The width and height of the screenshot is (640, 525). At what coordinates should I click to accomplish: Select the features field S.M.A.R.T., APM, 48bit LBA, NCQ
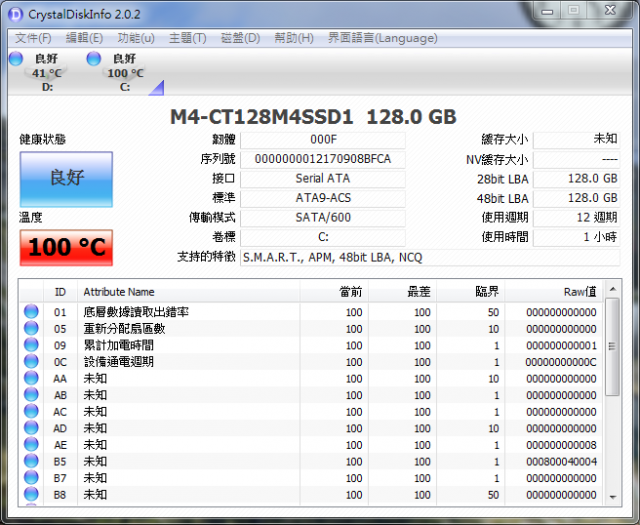click(430, 258)
